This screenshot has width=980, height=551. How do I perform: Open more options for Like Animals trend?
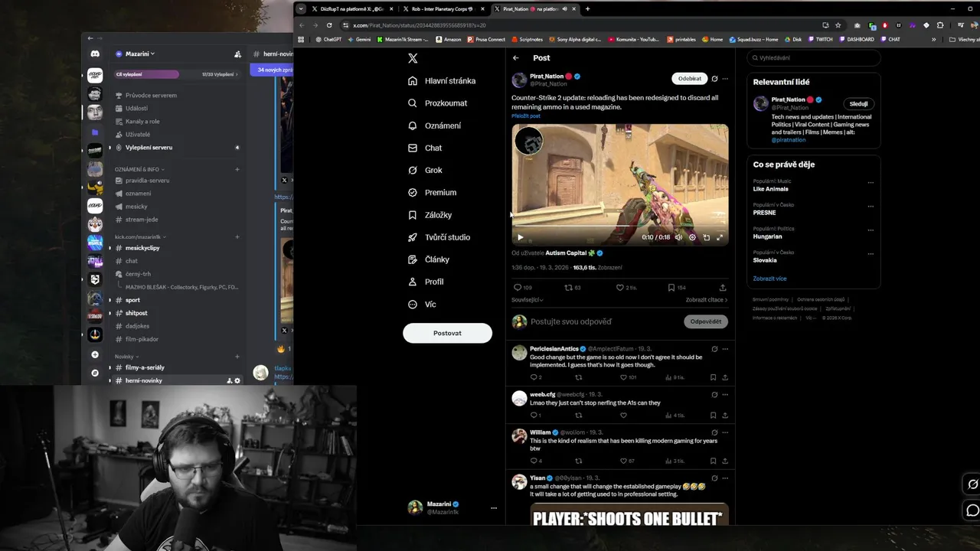click(x=871, y=183)
